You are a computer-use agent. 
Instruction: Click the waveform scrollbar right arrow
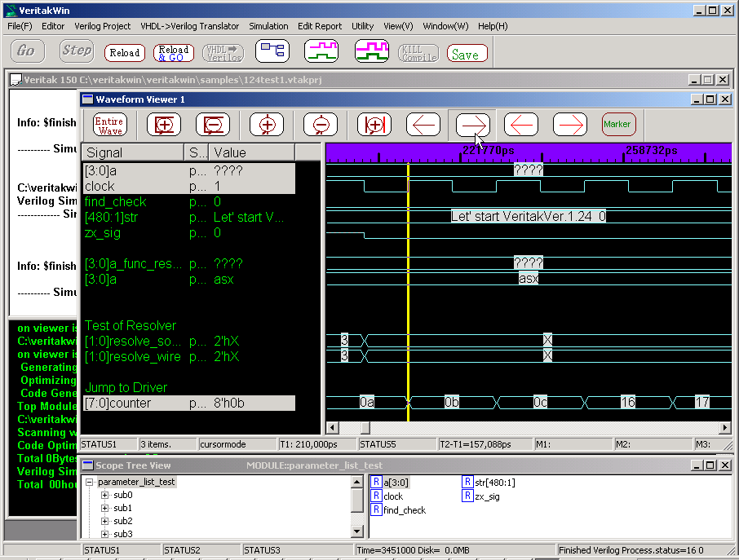[x=725, y=428]
